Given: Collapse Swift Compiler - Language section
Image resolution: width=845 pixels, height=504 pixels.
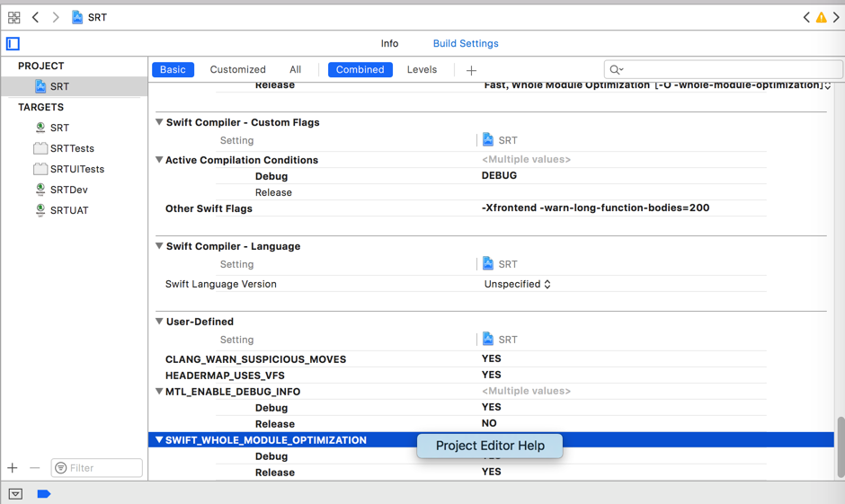Looking at the screenshot, I should point(159,246).
